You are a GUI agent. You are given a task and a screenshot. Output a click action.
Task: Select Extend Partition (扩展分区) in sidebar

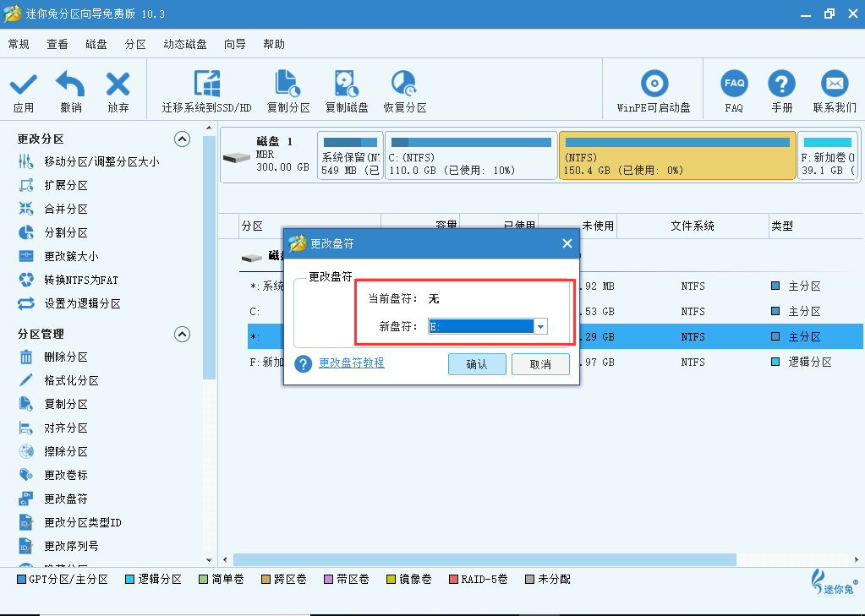pyautogui.click(x=53, y=185)
